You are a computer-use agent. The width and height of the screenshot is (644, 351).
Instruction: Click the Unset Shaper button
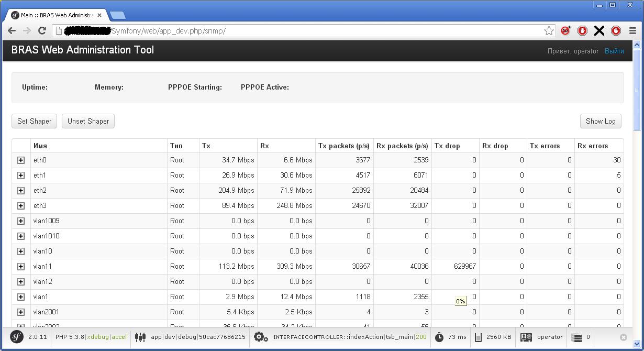(88, 121)
